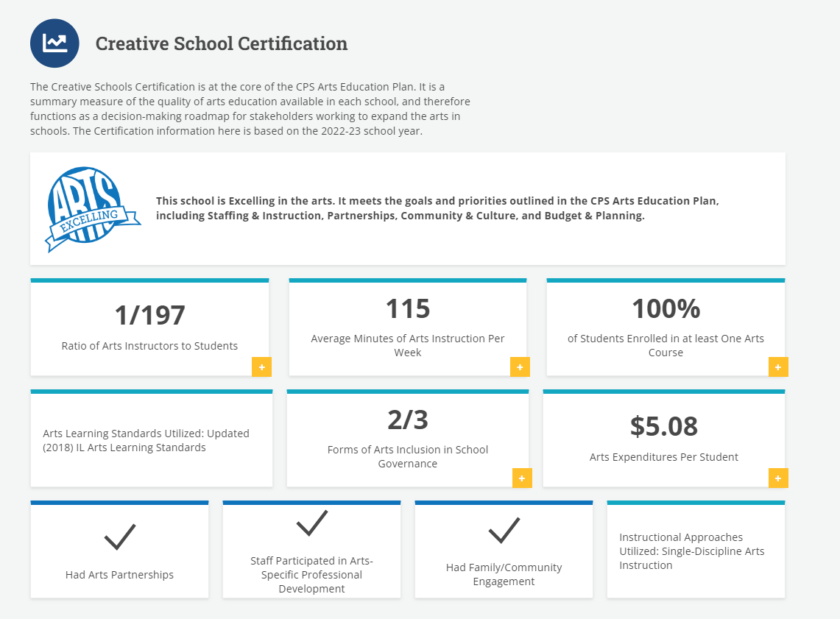This screenshot has height=619, width=840.
Task: Click the Family/Community Engagement checkmark
Action: pos(504,530)
